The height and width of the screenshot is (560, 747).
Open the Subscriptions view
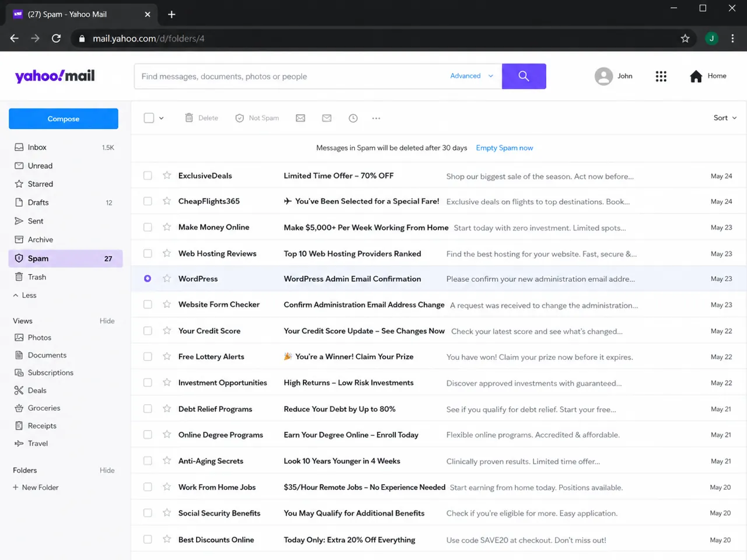coord(44,373)
